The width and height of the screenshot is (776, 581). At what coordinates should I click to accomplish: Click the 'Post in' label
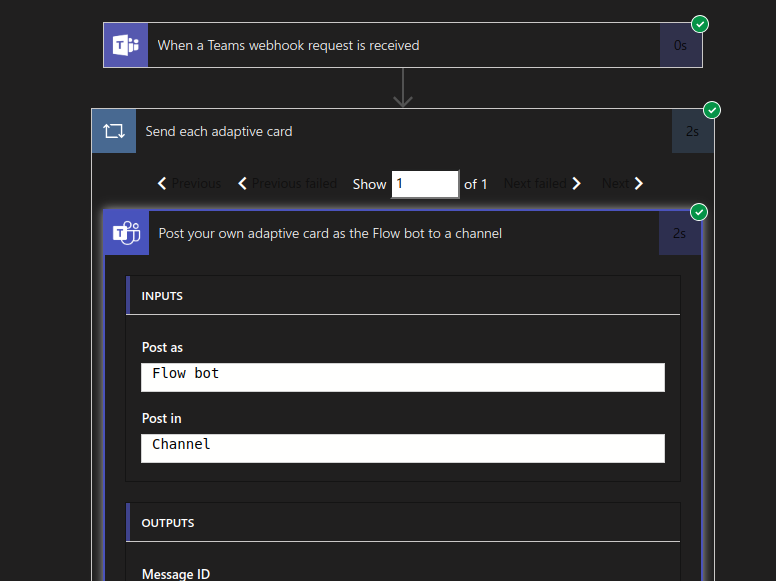click(x=161, y=419)
